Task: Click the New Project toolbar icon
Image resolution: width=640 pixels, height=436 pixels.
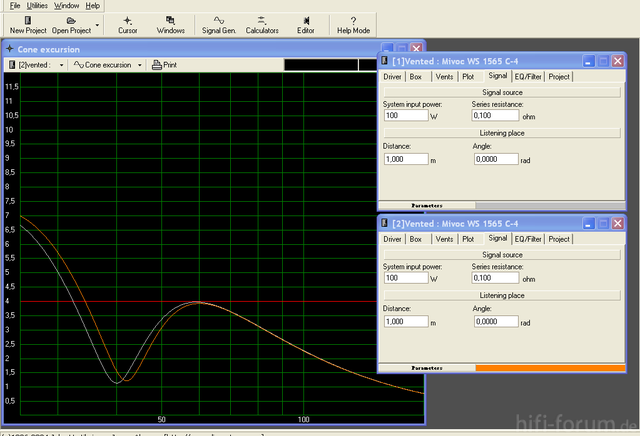Action: tap(27, 25)
